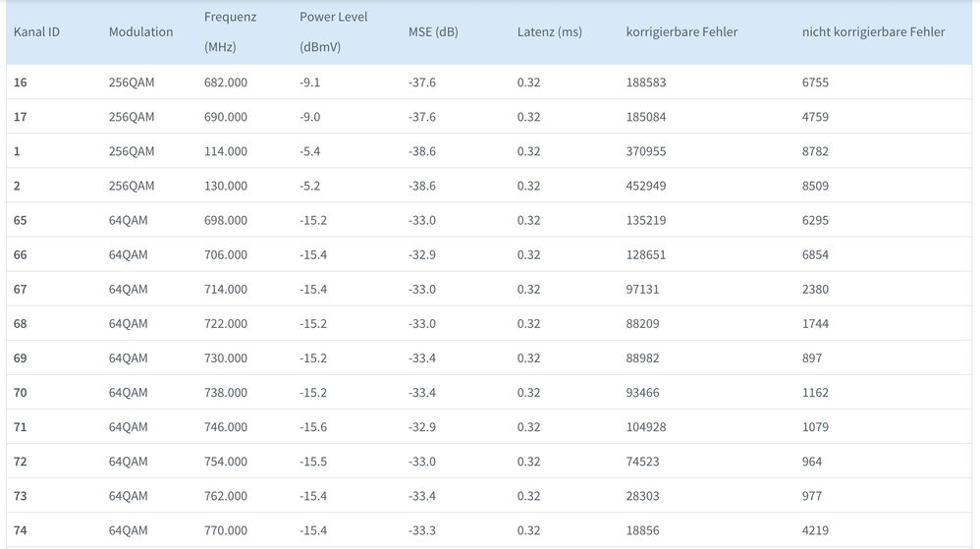Click the nicht korrigierbare Fehler header
The image size is (980, 549).
point(873,31)
